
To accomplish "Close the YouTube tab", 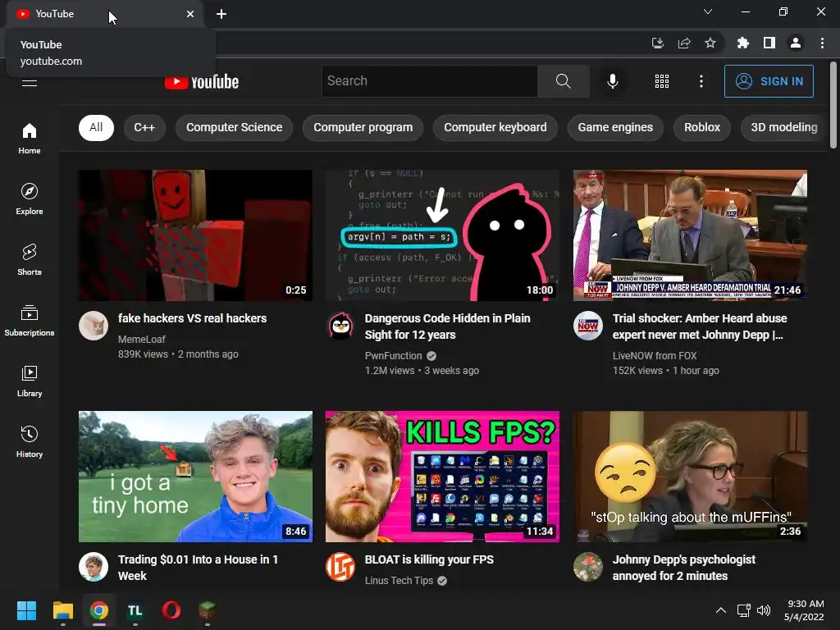I will coord(190,14).
